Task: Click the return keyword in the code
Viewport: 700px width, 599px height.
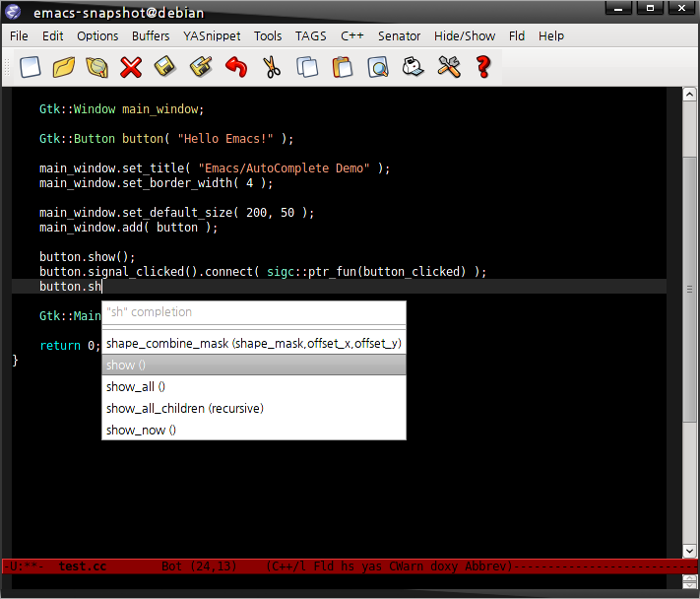Action: tap(60, 345)
